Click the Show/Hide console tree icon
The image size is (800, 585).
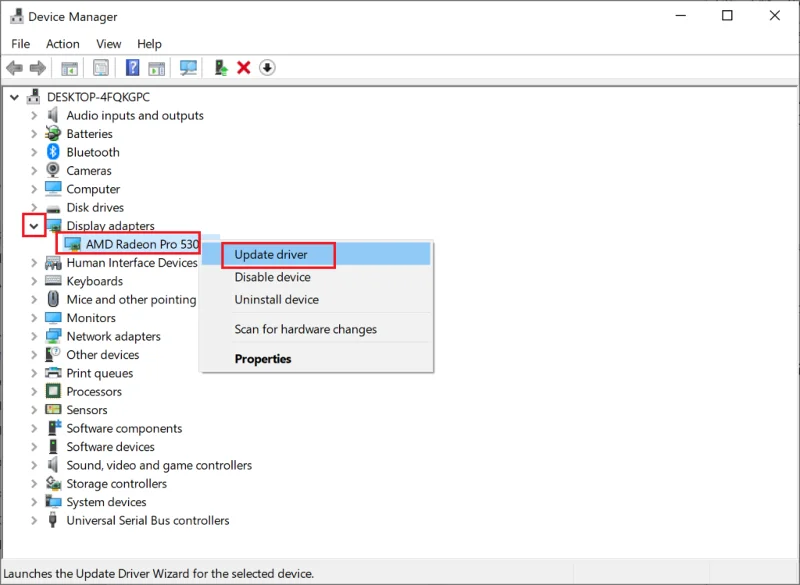click(69, 68)
